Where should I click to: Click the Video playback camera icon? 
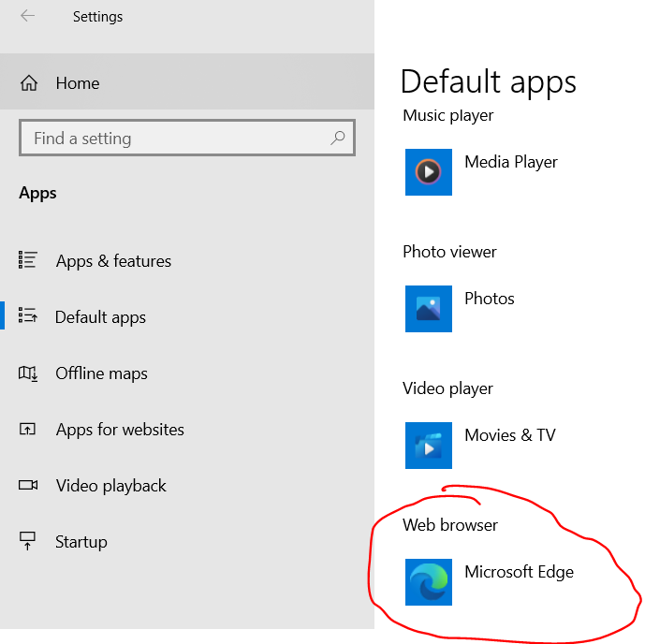pyautogui.click(x=28, y=485)
